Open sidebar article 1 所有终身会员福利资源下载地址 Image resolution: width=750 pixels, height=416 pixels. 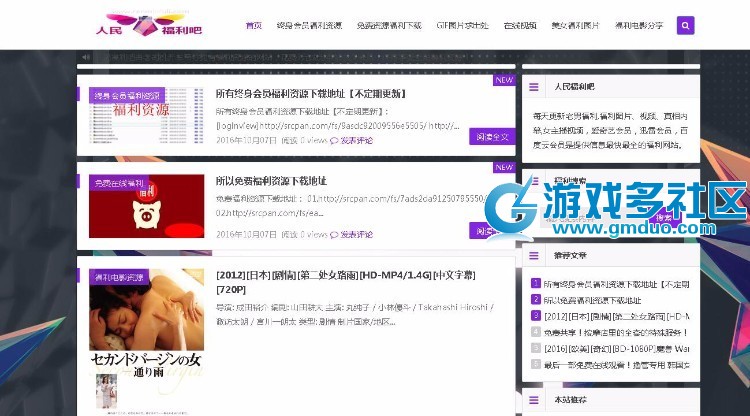(616, 284)
